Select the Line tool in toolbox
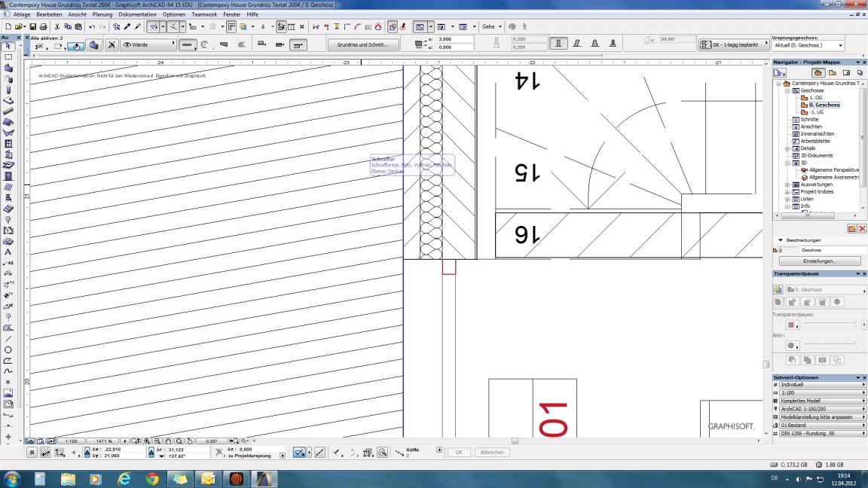 [8, 339]
